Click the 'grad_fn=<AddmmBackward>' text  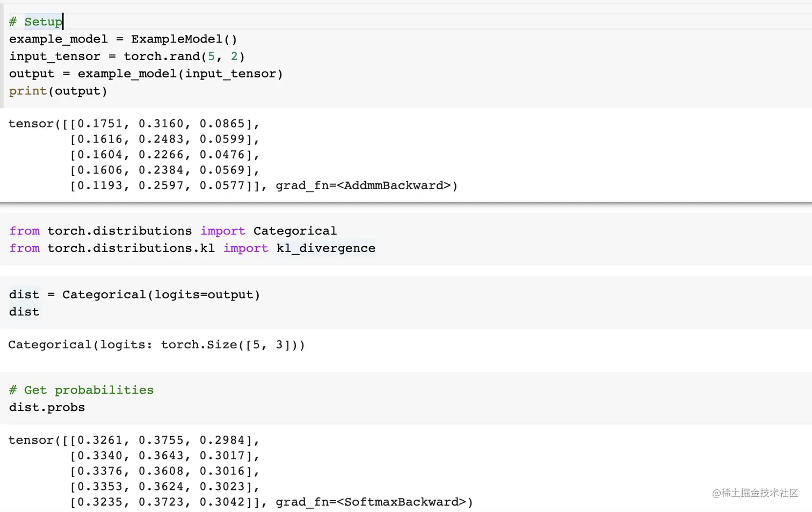point(364,185)
